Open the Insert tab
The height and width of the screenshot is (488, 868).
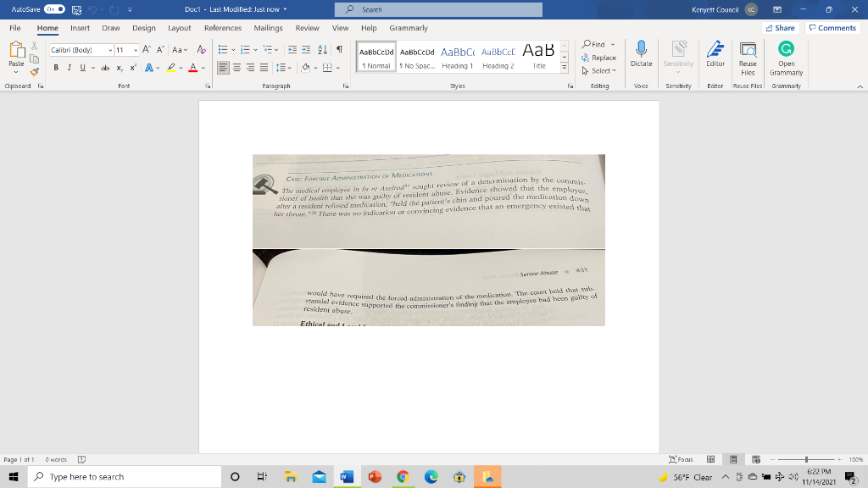coord(80,28)
